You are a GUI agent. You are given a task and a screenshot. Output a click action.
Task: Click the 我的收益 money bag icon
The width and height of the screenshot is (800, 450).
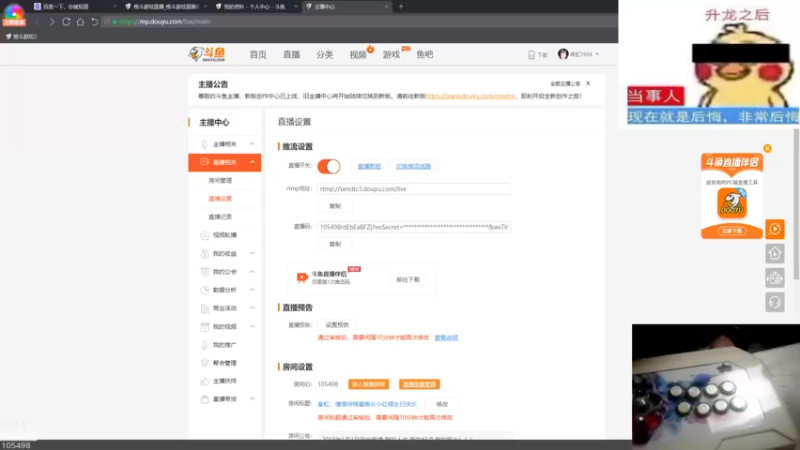pyautogui.click(x=205, y=254)
